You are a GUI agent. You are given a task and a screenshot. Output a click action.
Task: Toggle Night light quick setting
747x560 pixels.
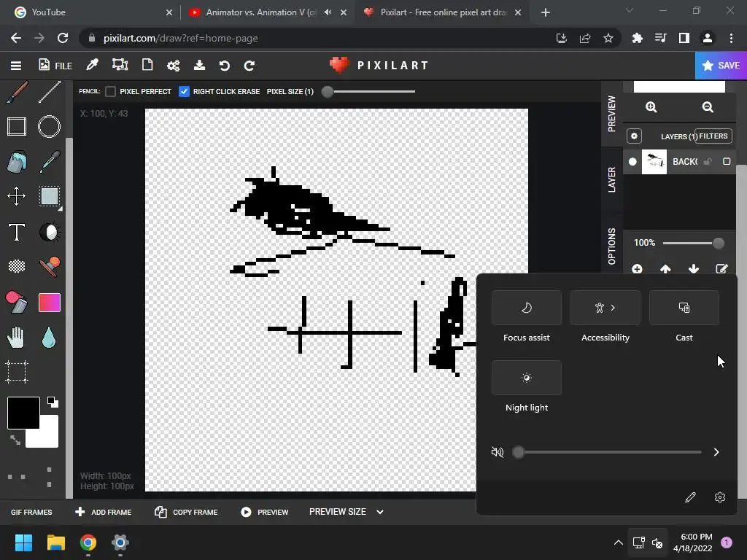coord(527,378)
